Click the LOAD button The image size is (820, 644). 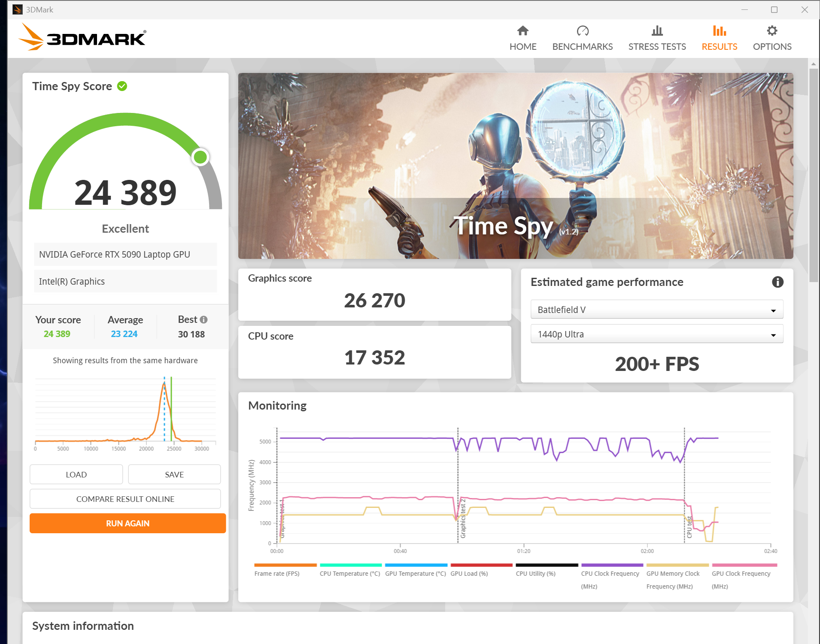pyautogui.click(x=76, y=474)
